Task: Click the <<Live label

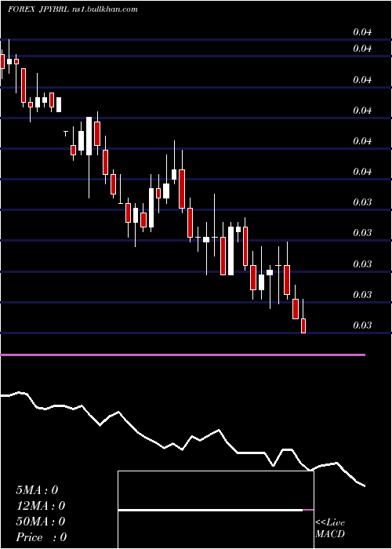Action: pos(330,523)
